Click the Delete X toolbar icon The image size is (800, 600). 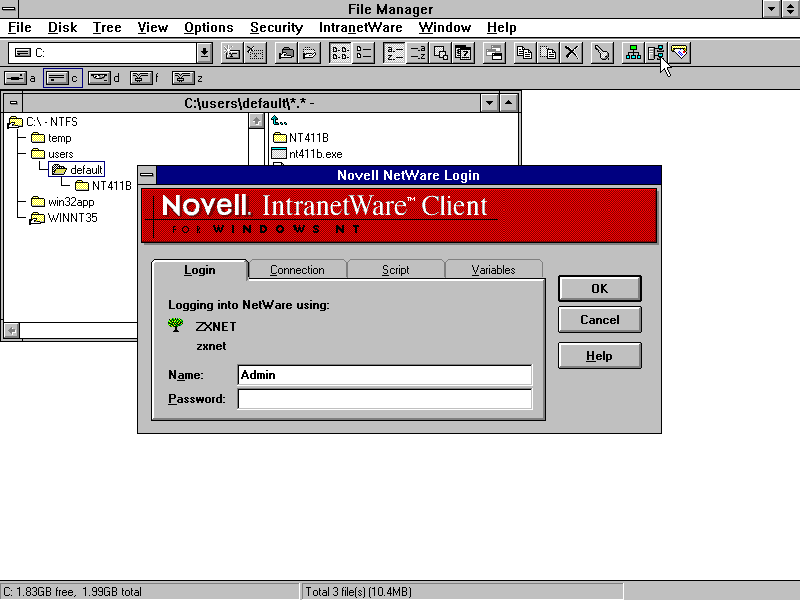coord(571,53)
